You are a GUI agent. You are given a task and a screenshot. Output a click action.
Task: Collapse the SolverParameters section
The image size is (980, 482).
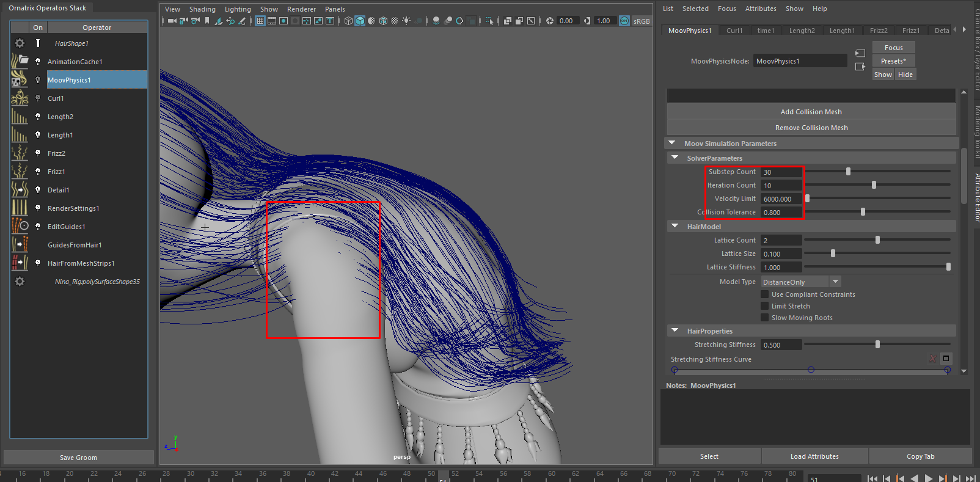pyautogui.click(x=675, y=158)
